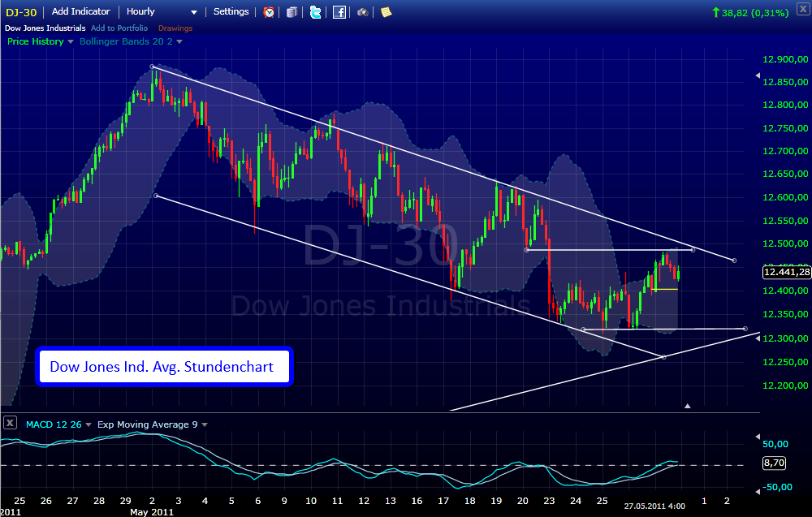The height and width of the screenshot is (517, 812).
Task: Click the 12.700,00 price axis label
Action: coord(785,151)
